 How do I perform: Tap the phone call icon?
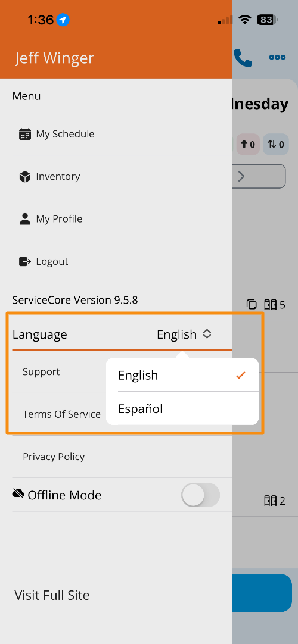coord(243,58)
